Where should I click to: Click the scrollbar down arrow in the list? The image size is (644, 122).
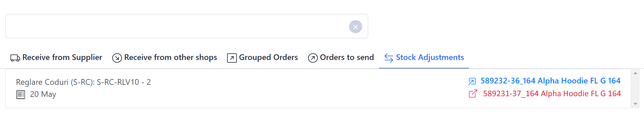635,104
